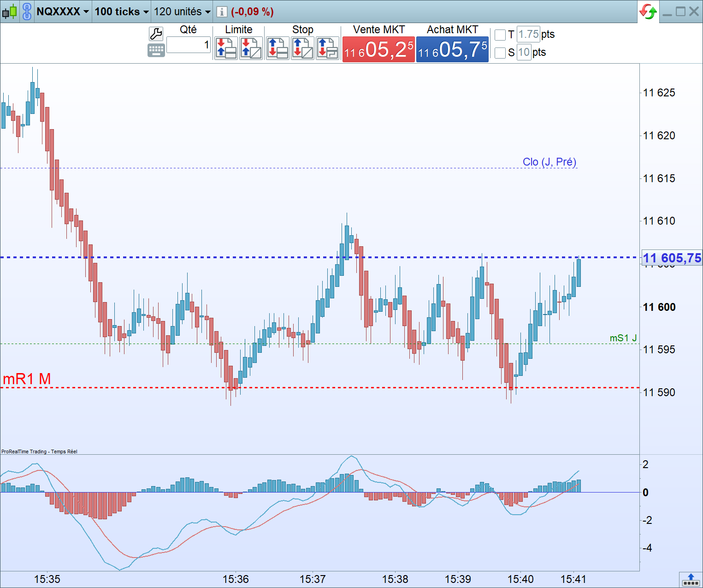The image size is (703, 588).
Task: Enable the S stop checkbox
Action: [500, 53]
